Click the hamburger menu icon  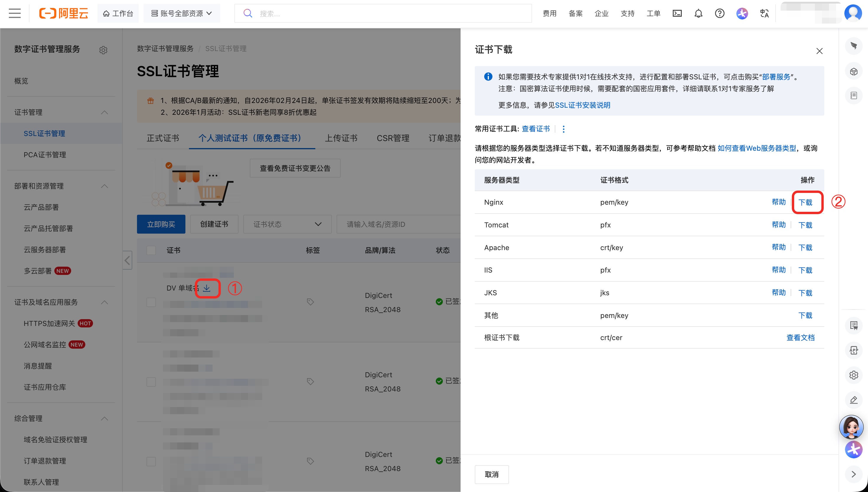tap(14, 14)
